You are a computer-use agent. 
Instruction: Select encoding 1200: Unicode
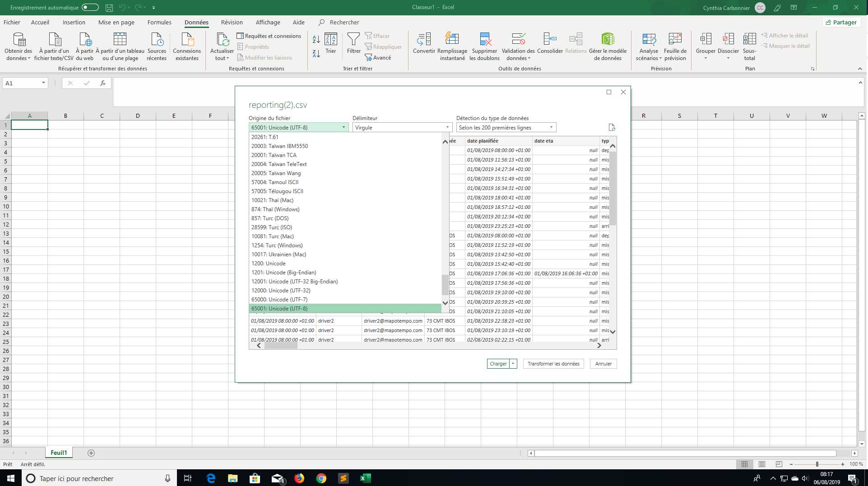[345, 264]
